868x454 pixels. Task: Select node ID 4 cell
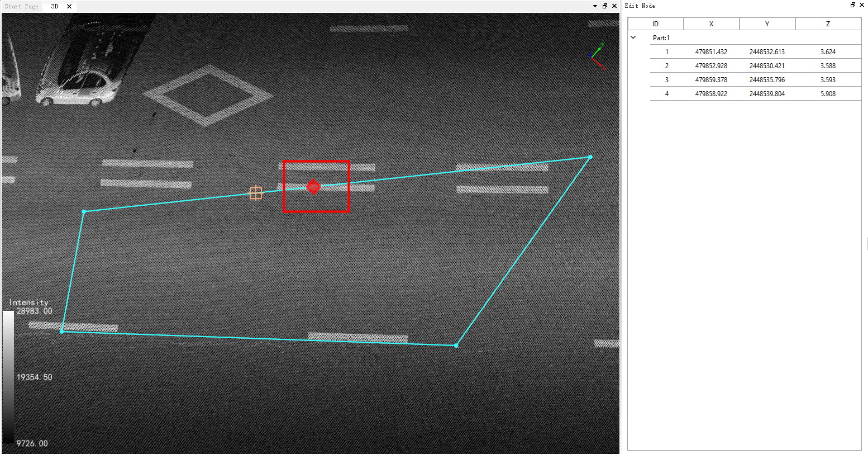point(667,94)
